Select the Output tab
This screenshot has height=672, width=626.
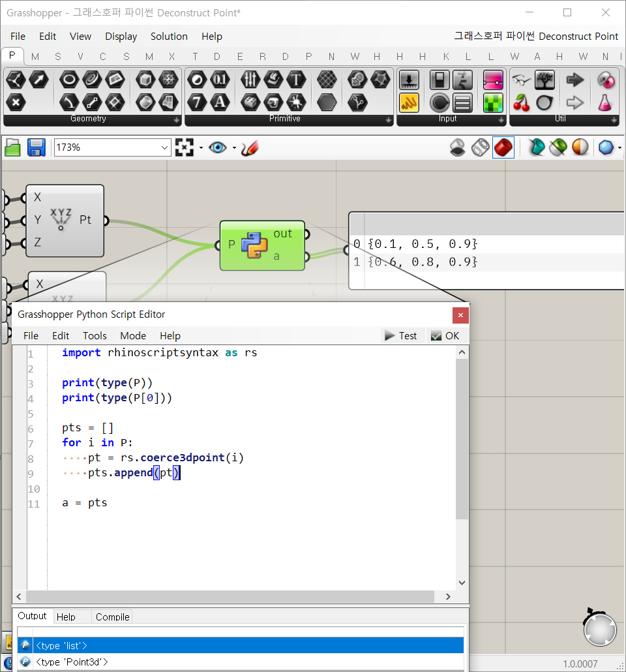(32, 616)
